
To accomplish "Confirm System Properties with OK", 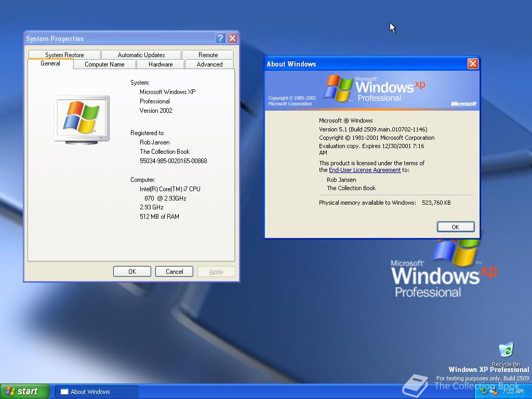I will (x=132, y=271).
